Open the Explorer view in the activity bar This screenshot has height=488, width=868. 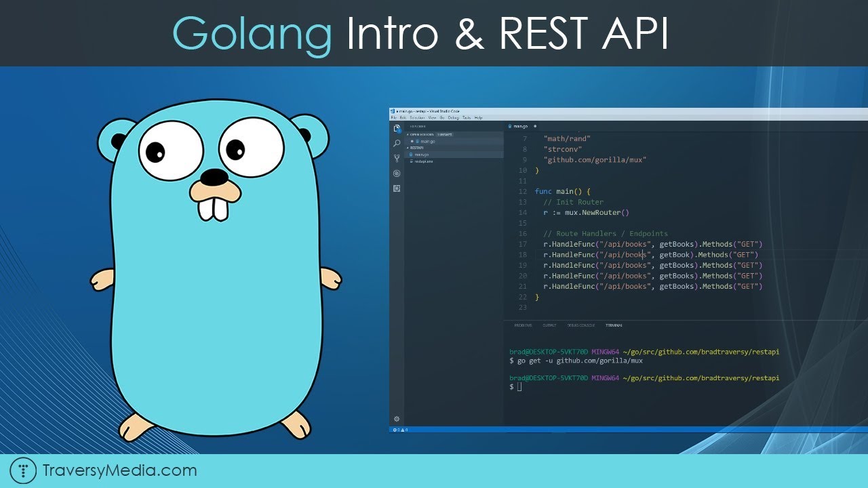pyautogui.click(x=397, y=129)
